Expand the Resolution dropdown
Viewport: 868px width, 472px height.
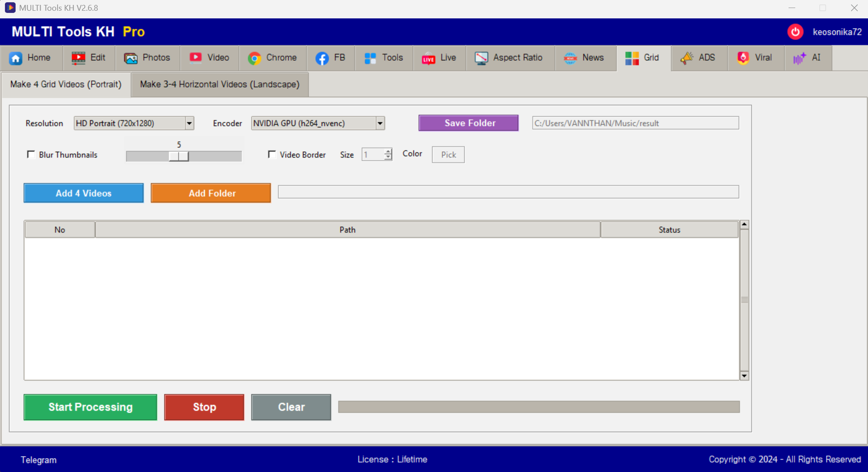tap(189, 123)
